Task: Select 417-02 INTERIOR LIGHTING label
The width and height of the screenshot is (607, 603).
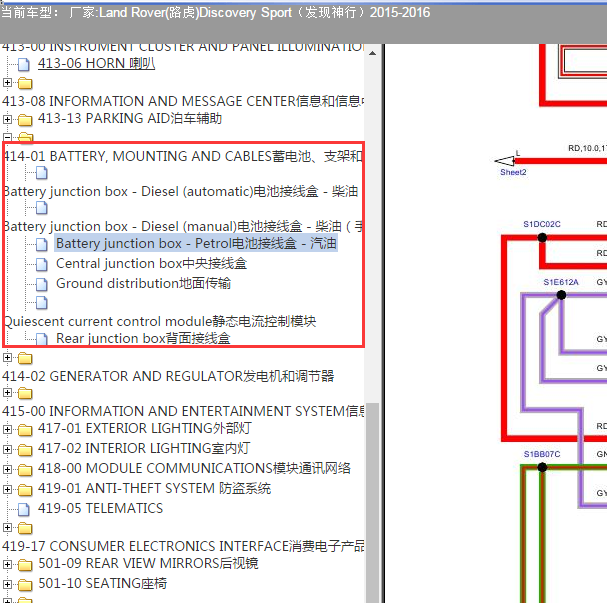Action: point(144,449)
